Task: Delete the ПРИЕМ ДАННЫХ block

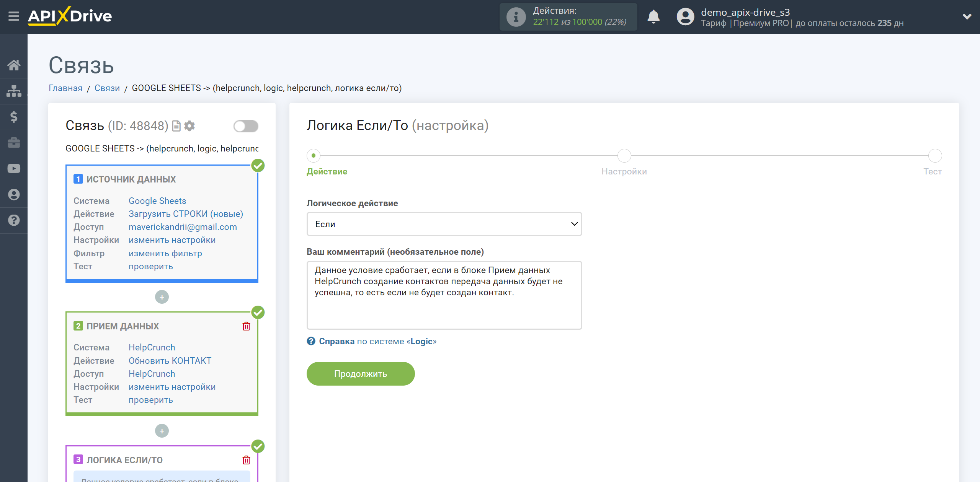Action: tap(246, 326)
